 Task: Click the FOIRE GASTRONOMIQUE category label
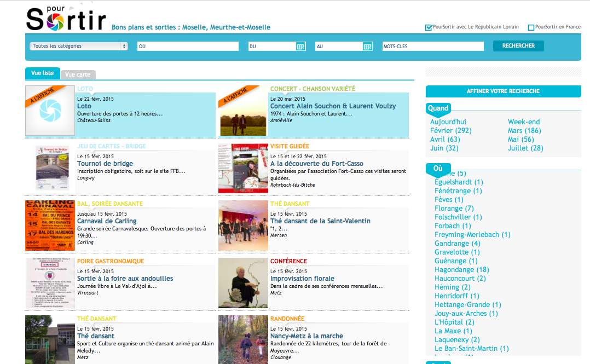pos(111,261)
